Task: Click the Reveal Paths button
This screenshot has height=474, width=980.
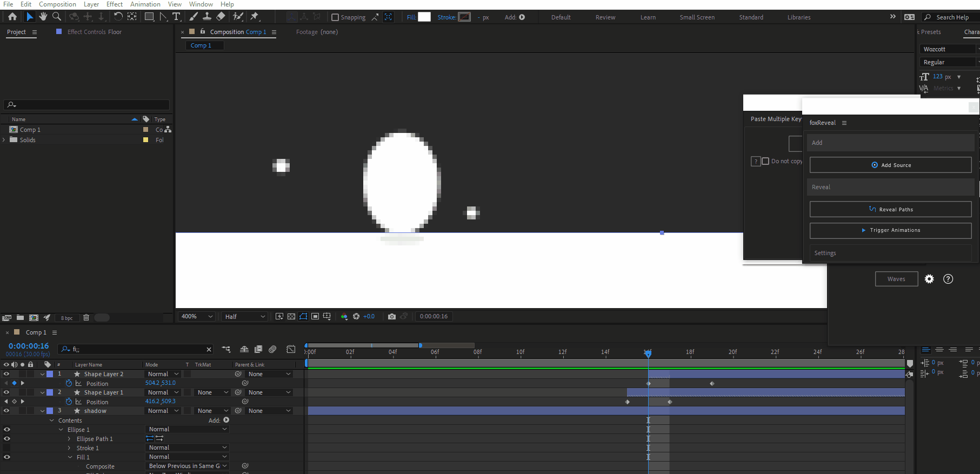Action: [890, 209]
